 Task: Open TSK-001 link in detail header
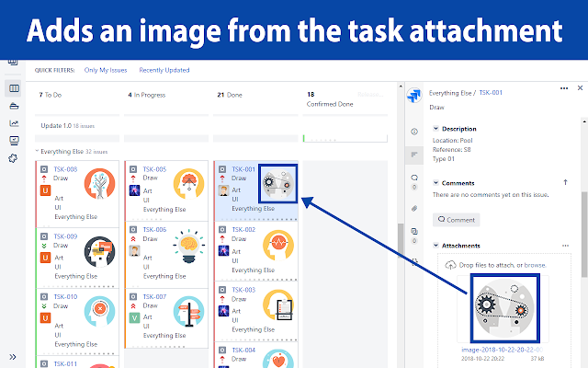(491, 93)
